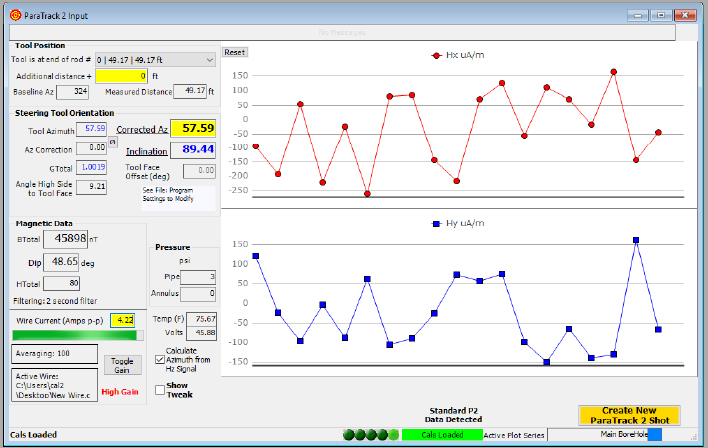
Task: Click the blue Hy uA/m legend marker
Action: coord(436,223)
